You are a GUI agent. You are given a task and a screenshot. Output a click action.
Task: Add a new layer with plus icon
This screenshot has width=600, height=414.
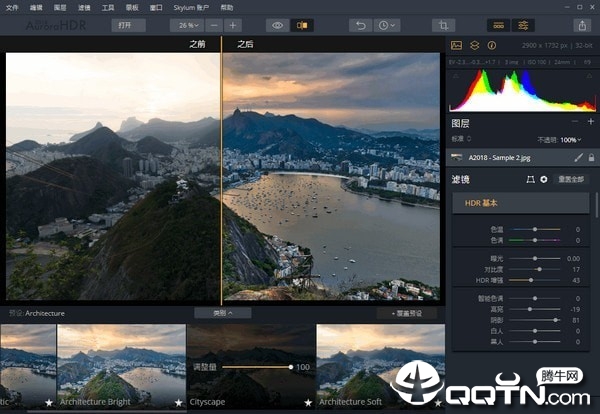point(590,122)
